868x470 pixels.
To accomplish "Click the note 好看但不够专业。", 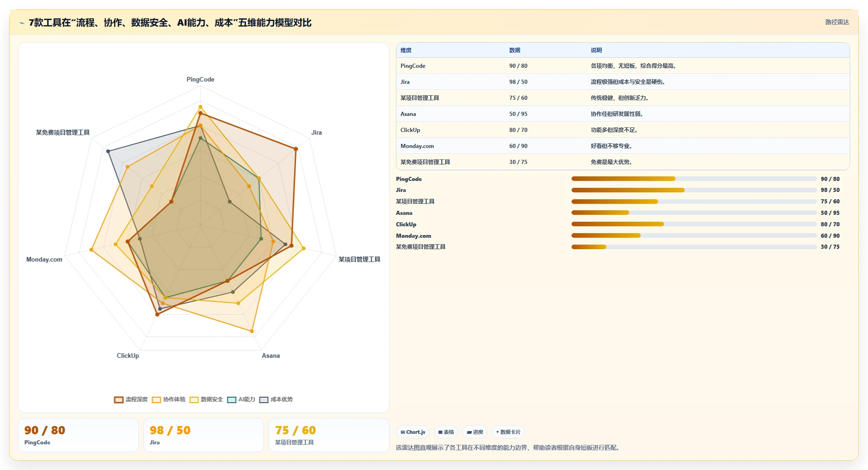I will tap(612, 146).
